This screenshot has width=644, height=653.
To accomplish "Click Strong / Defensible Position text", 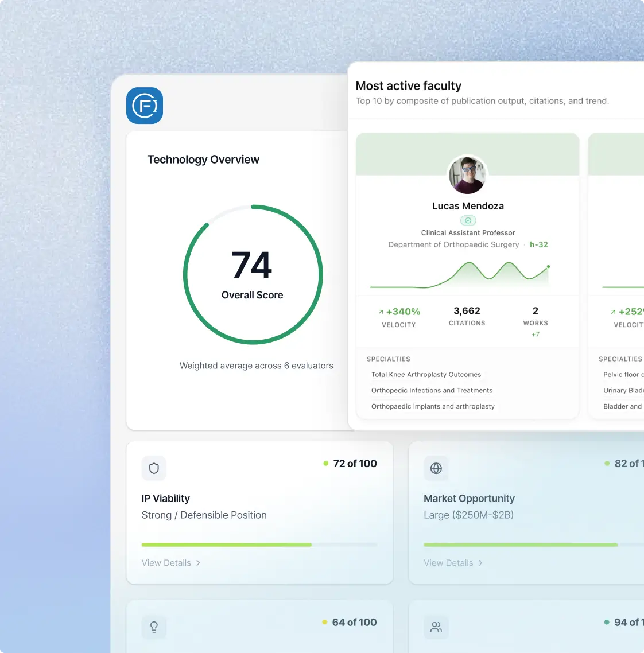I will 204,515.
